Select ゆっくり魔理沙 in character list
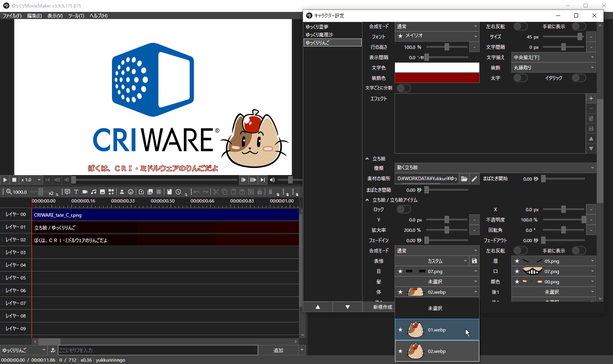Image resolution: width=613 pixels, height=364 pixels. (x=333, y=35)
